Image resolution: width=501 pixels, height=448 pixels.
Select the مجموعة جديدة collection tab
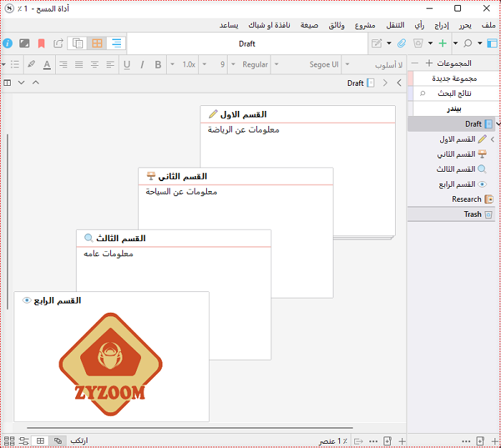click(454, 79)
